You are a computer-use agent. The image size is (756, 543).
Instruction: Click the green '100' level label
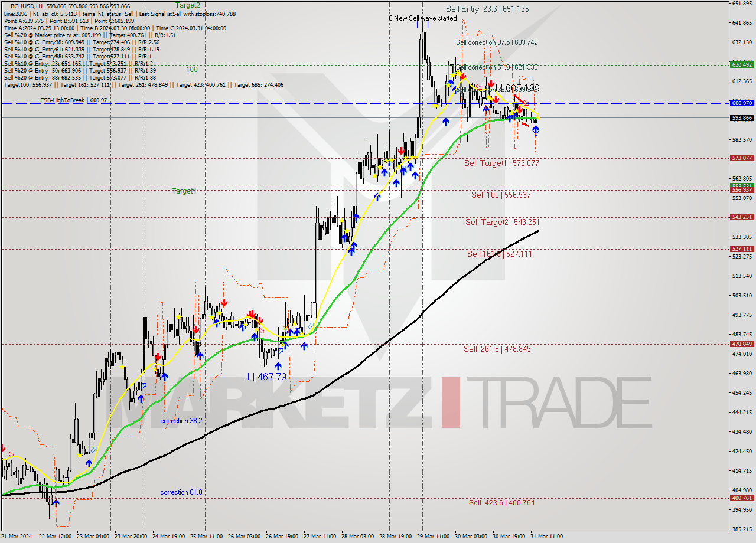pyautogui.click(x=192, y=70)
